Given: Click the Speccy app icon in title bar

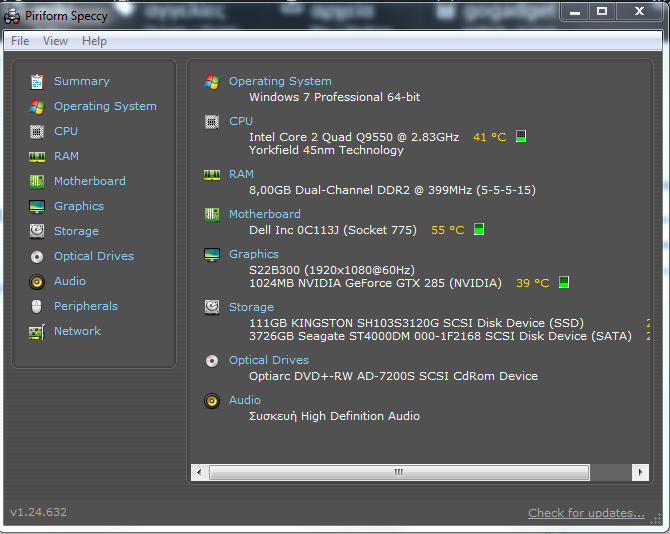Looking at the screenshot, I should coord(12,16).
